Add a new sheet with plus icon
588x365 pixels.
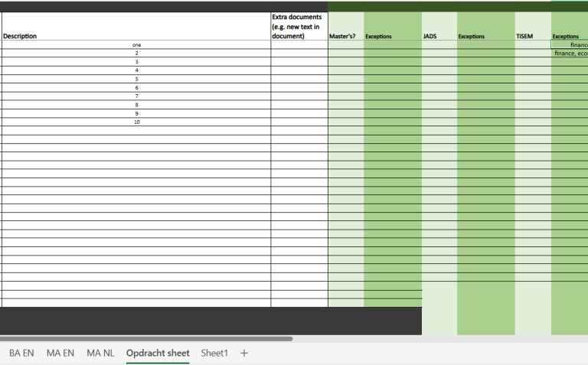244,353
